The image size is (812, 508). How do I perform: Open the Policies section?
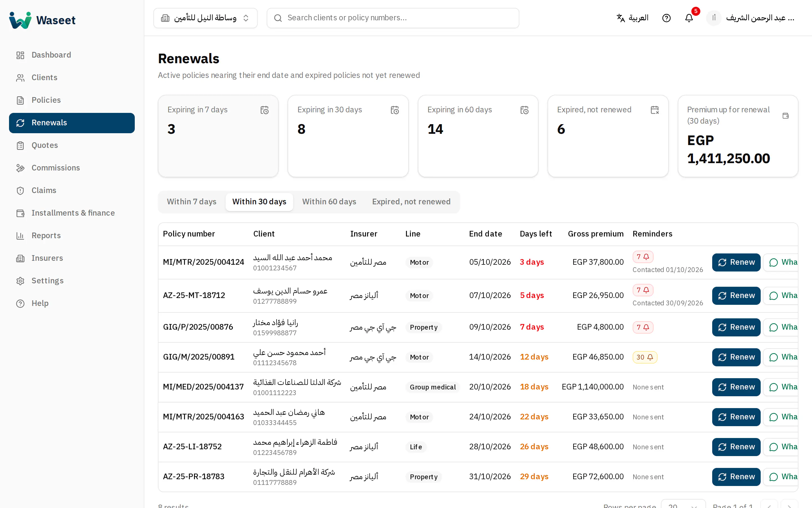click(72, 100)
